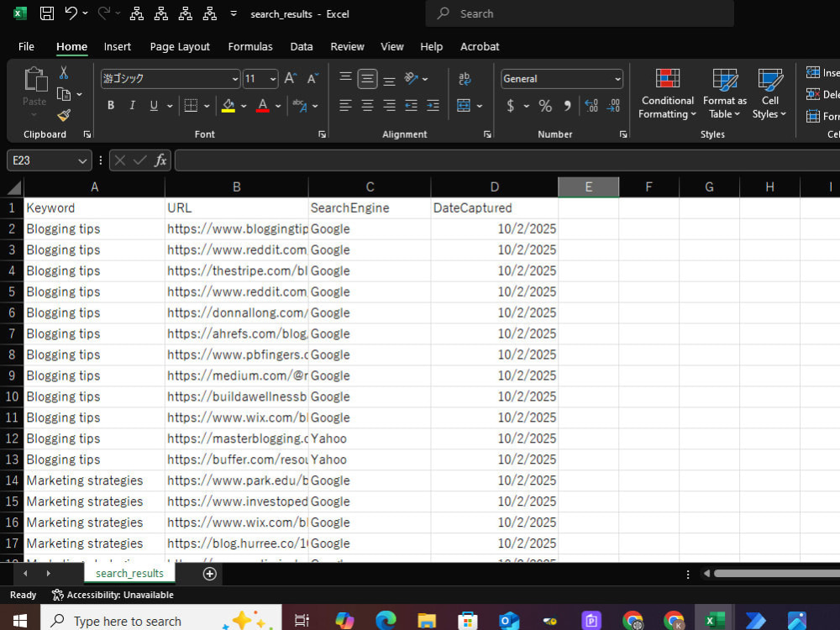840x630 pixels.
Task: Switch to the Insert tab
Action: tap(118, 46)
